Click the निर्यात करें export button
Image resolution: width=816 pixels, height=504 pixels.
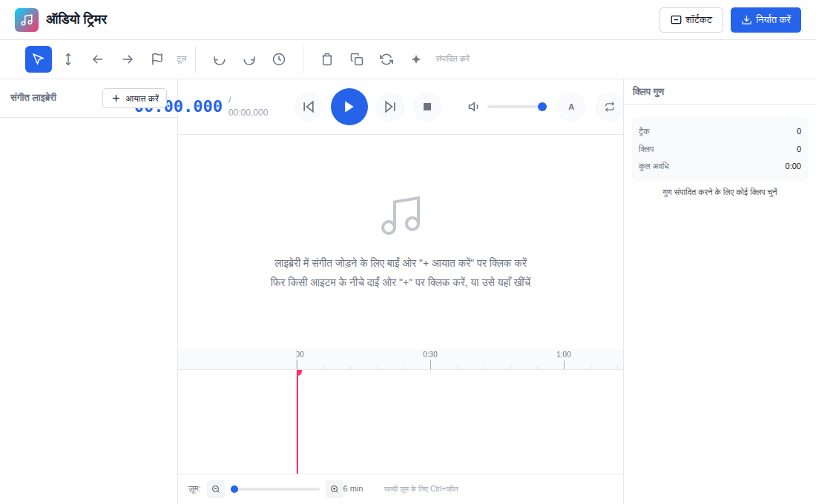(x=766, y=20)
